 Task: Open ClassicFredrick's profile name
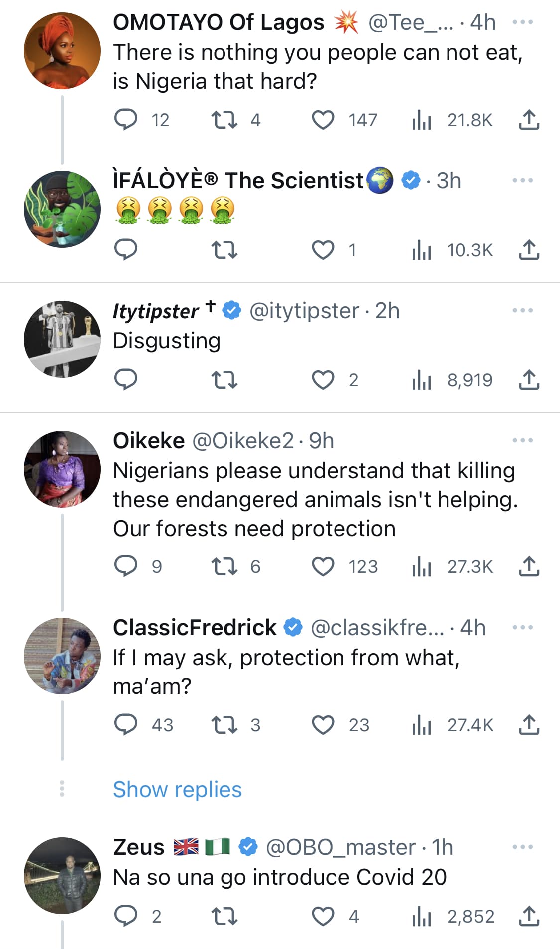click(194, 628)
